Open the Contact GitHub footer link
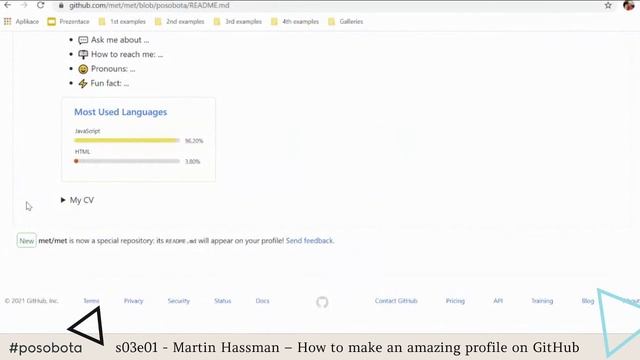Image resolution: width=640 pixels, height=360 pixels. [396, 301]
